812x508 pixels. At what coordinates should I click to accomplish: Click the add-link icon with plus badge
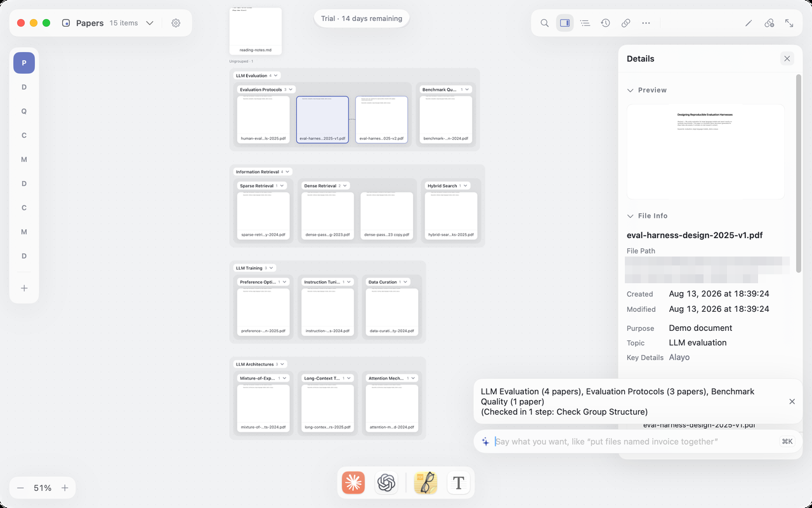click(x=769, y=23)
